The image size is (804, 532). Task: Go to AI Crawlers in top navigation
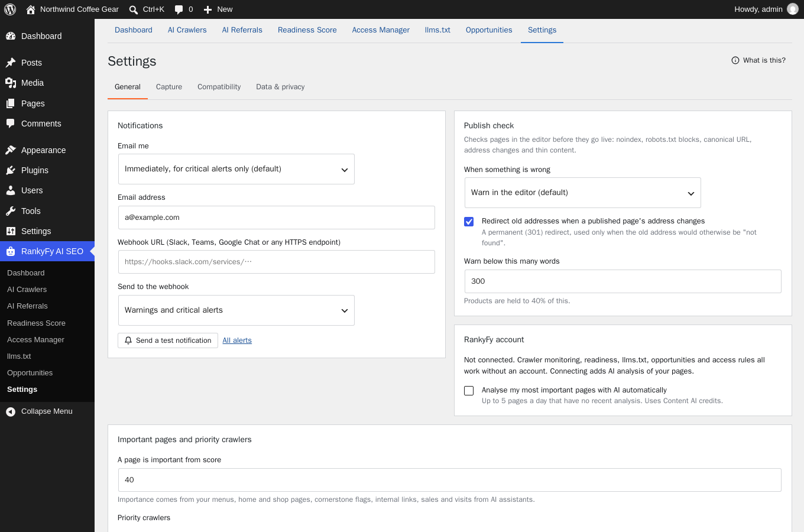tap(187, 30)
